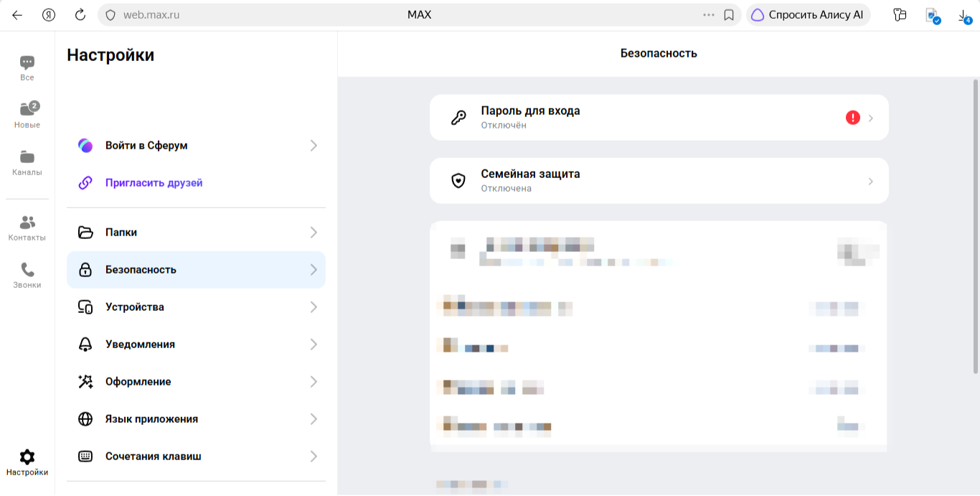Click the folder icon next to Папки
Screen dimensions: 980x496
[x=85, y=233]
